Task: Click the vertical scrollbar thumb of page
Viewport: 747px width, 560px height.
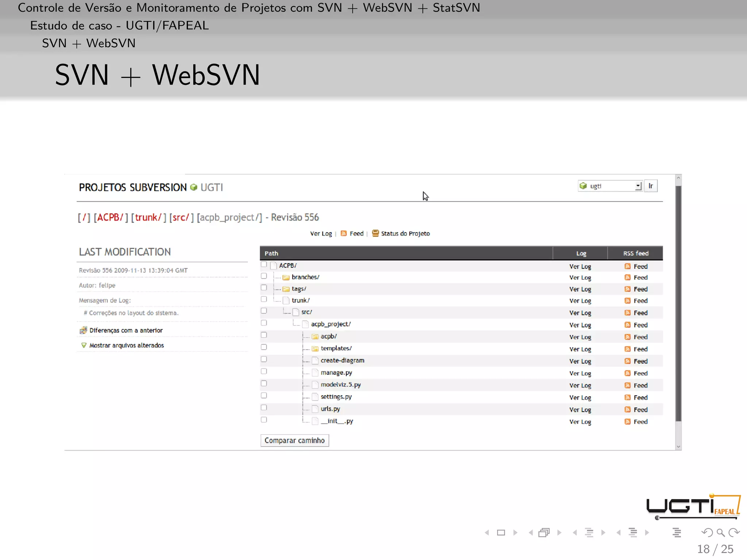Action: coord(678,303)
